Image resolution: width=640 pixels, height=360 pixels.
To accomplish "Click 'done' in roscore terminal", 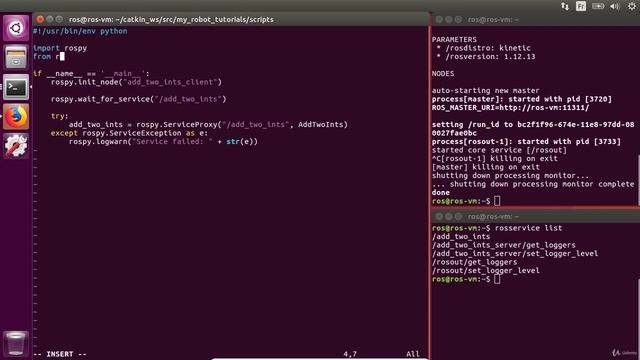I will (441, 193).
